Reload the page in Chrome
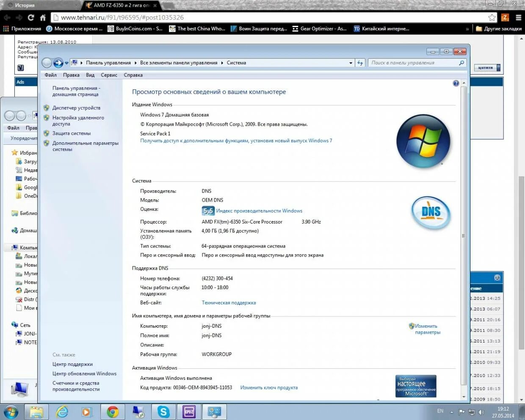This screenshot has width=525, height=420. 31,17
